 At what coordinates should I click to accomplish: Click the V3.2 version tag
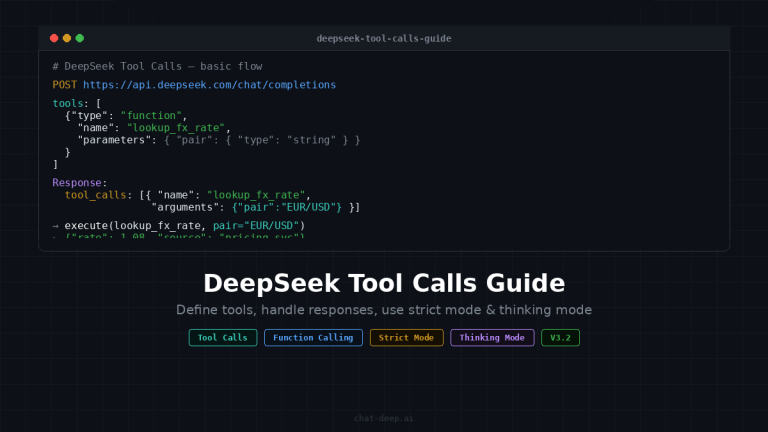tap(560, 337)
